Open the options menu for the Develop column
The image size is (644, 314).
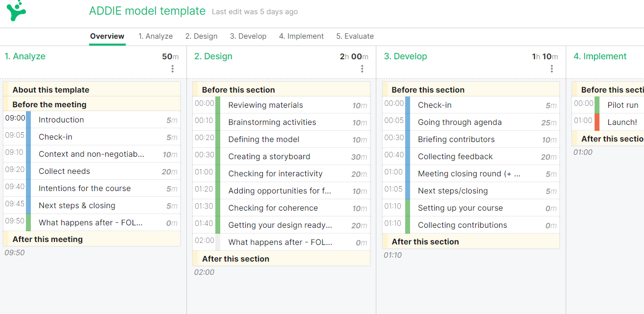tap(551, 69)
